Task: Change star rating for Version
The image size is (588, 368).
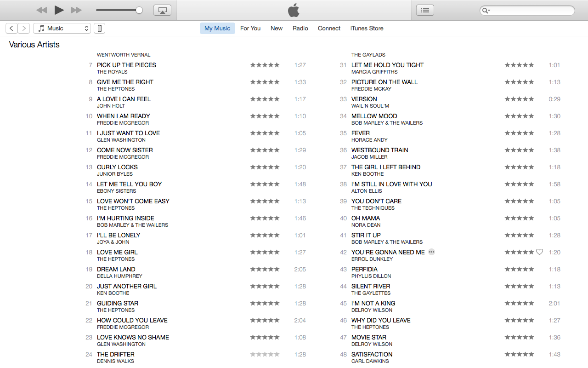Action: coord(519,99)
